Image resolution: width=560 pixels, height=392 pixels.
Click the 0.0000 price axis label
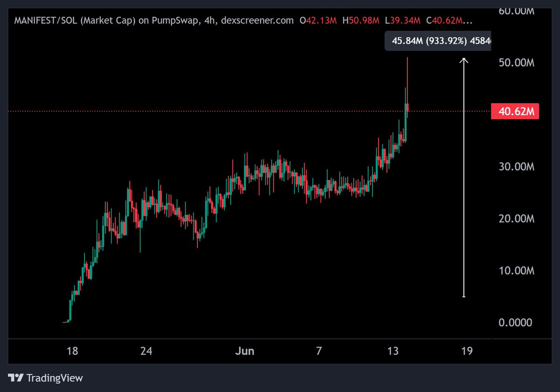pos(516,323)
